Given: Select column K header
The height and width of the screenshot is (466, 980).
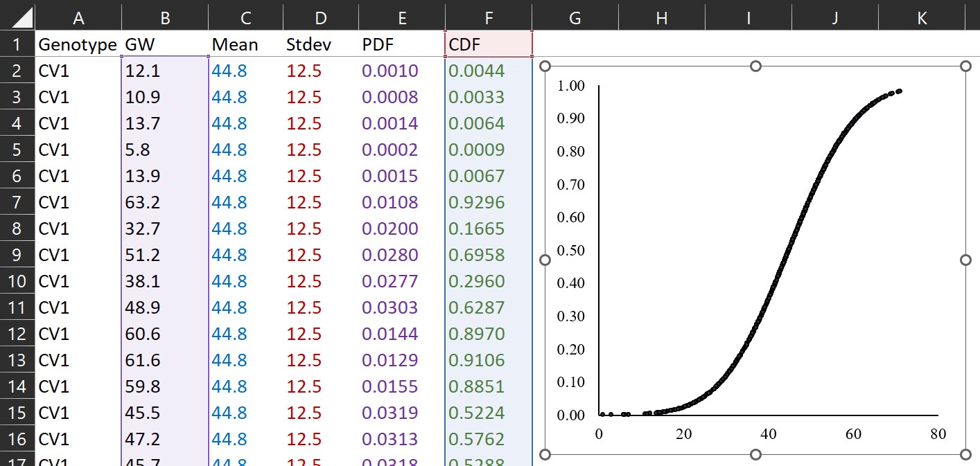Looking at the screenshot, I should point(922,17).
